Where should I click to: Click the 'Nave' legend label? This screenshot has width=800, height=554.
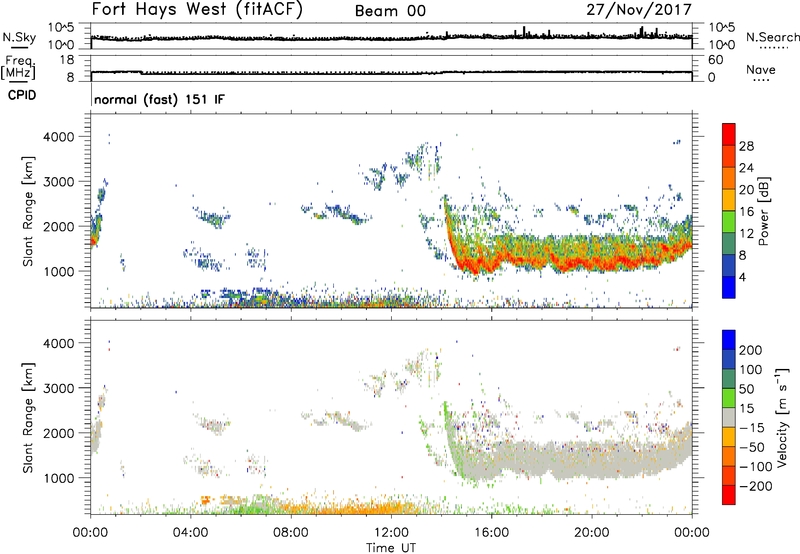tap(761, 70)
